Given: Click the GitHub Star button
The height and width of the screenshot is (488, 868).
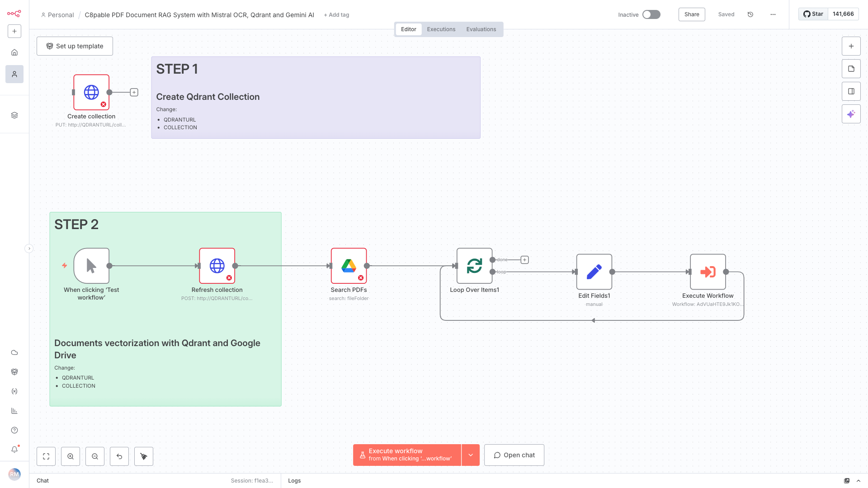Looking at the screenshot, I should tap(813, 14).
